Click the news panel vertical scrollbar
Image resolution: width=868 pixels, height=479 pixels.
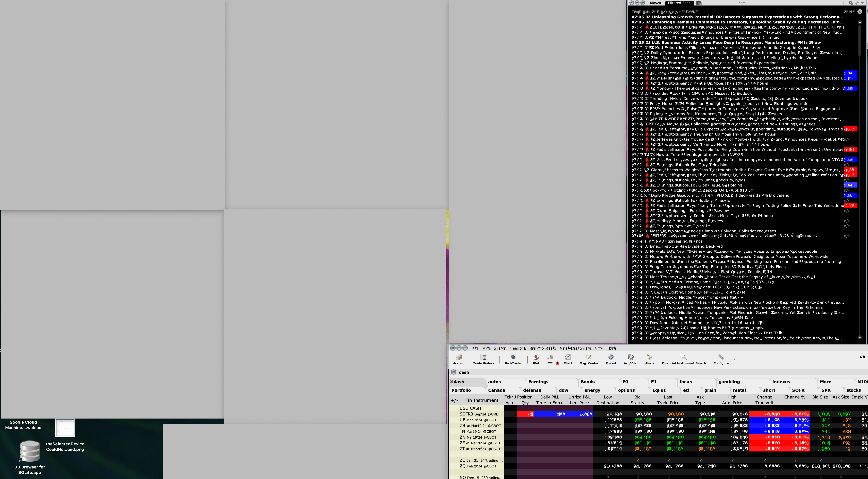pyautogui.click(x=860, y=40)
